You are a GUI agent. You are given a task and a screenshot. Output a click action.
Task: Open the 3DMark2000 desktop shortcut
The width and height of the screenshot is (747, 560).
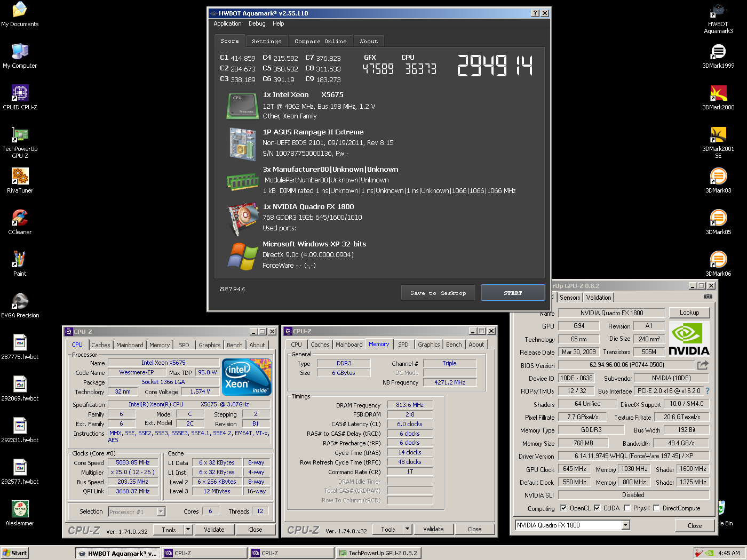click(x=718, y=97)
